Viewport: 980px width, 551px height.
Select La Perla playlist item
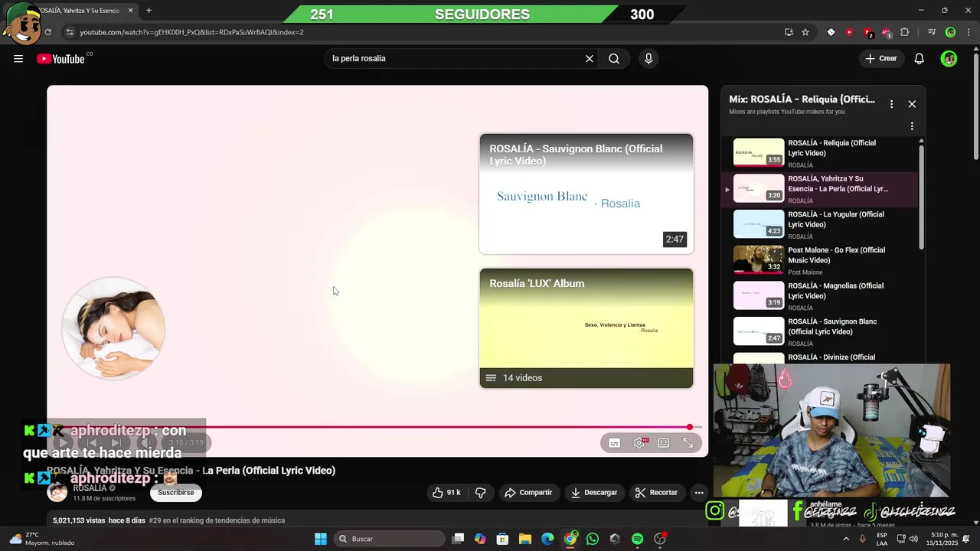pos(819,189)
